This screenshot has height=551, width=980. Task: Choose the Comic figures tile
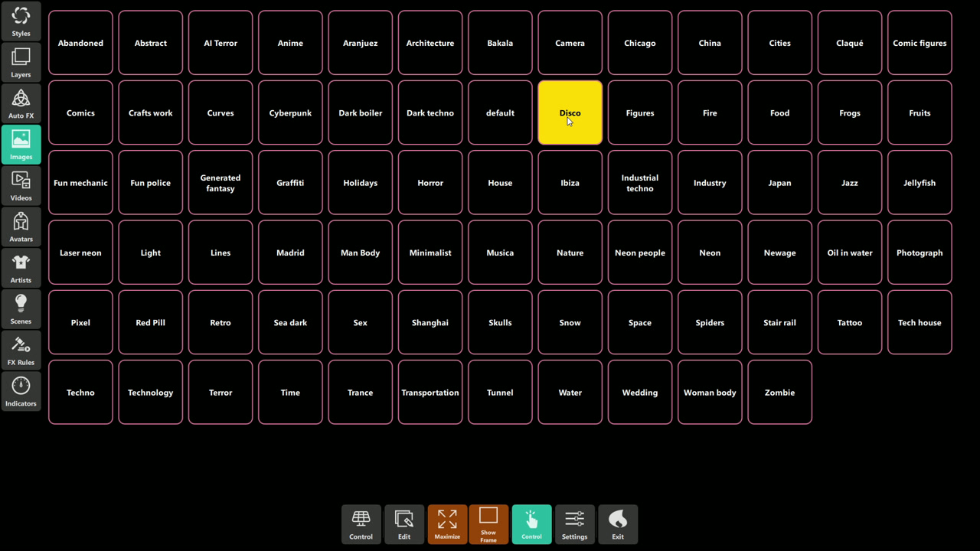[x=920, y=43]
